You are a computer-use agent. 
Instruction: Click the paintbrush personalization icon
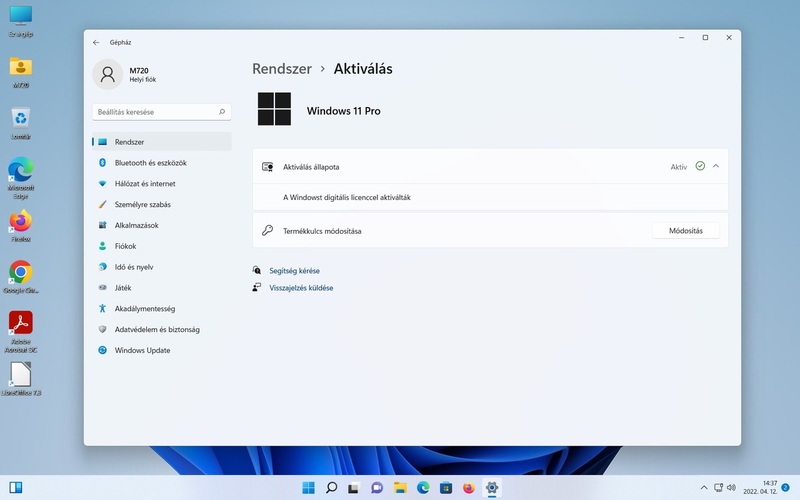[102, 204]
